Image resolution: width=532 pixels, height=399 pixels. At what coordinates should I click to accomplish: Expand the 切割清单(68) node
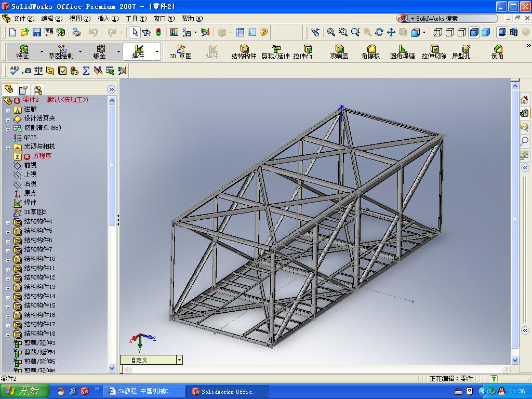(x=8, y=129)
